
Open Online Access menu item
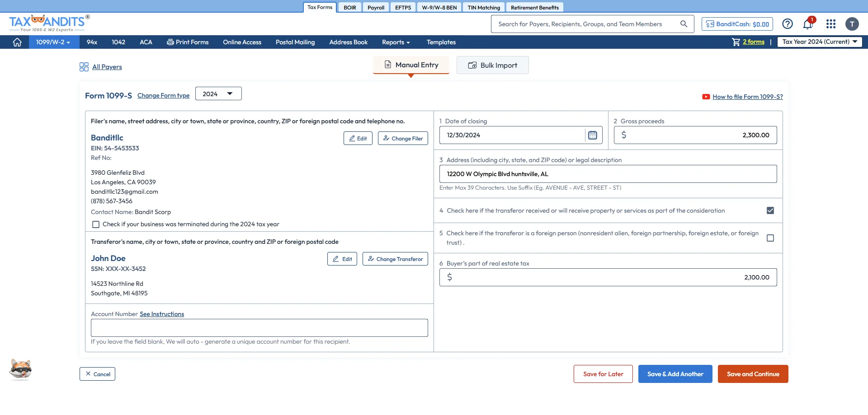coord(242,42)
